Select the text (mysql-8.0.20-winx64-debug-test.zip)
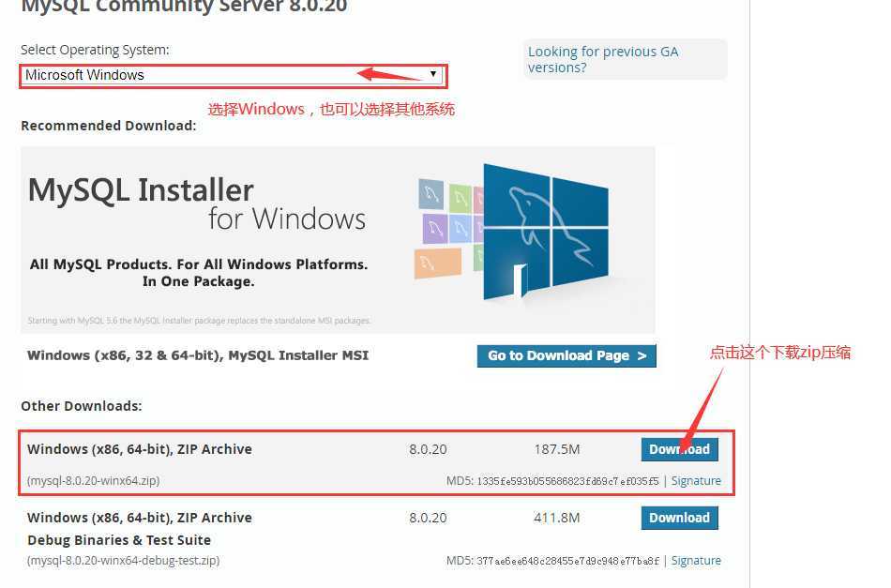The width and height of the screenshot is (891, 588). (x=123, y=560)
